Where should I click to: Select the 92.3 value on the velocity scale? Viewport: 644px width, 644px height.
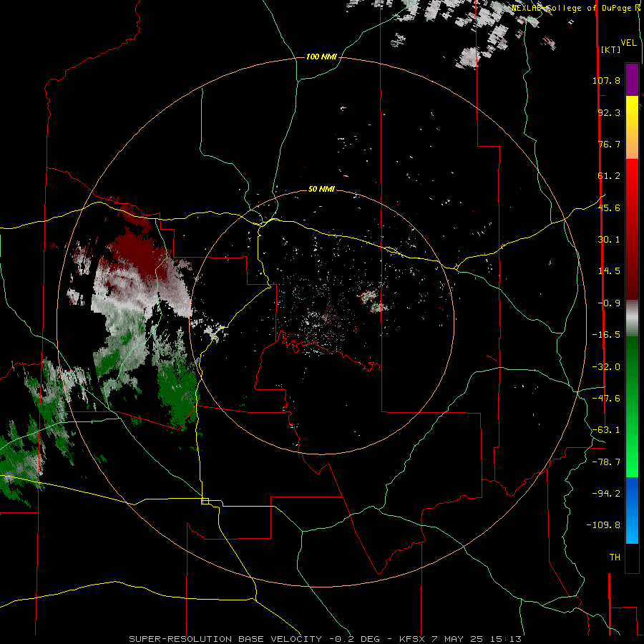click(609, 112)
